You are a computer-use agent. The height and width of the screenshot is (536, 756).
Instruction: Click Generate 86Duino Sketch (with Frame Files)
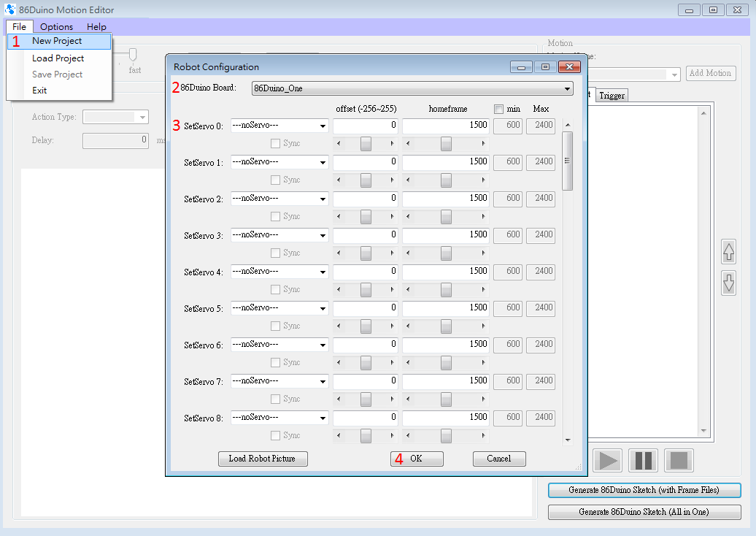(644, 490)
